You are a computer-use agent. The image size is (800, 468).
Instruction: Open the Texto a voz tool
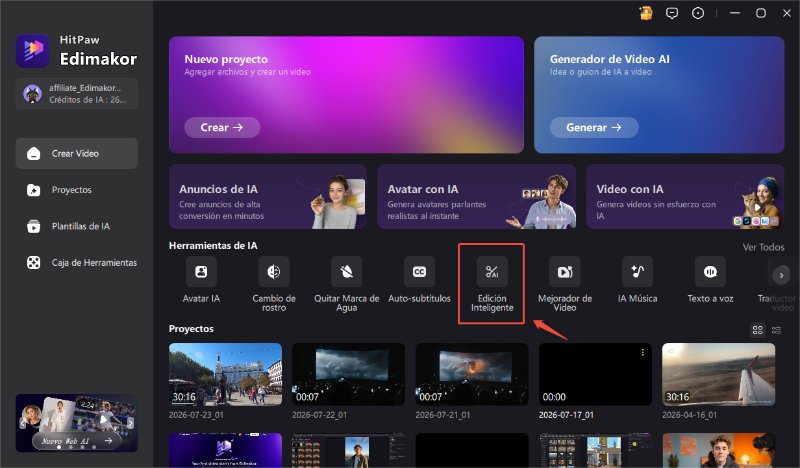[710, 280]
